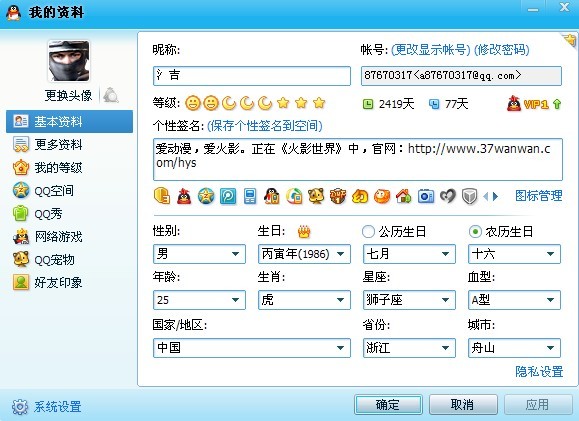The width and height of the screenshot is (579, 421).
Task: Select the 公历生日 radio button
Action: click(368, 232)
